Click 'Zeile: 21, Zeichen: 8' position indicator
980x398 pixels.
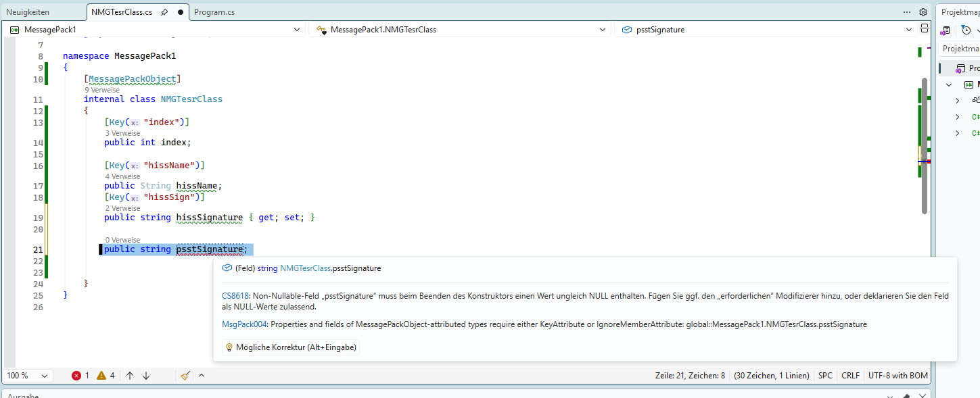(690, 376)
